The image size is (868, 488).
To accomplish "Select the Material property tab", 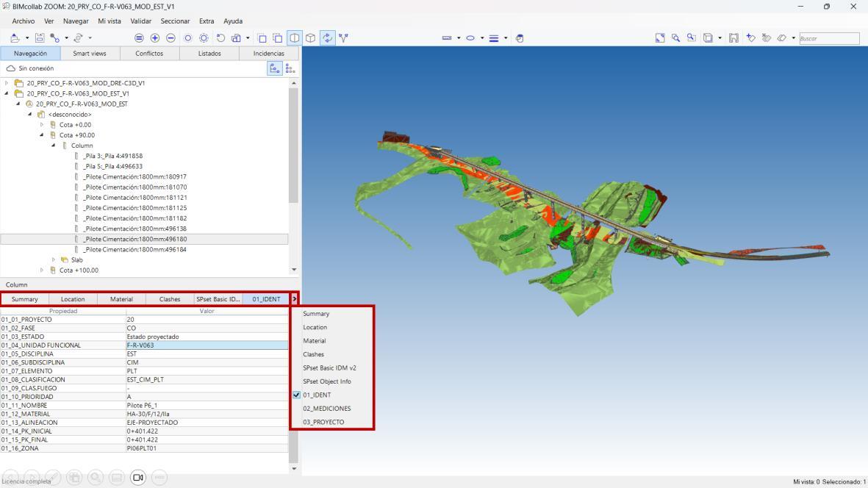I will pos(121,299).
